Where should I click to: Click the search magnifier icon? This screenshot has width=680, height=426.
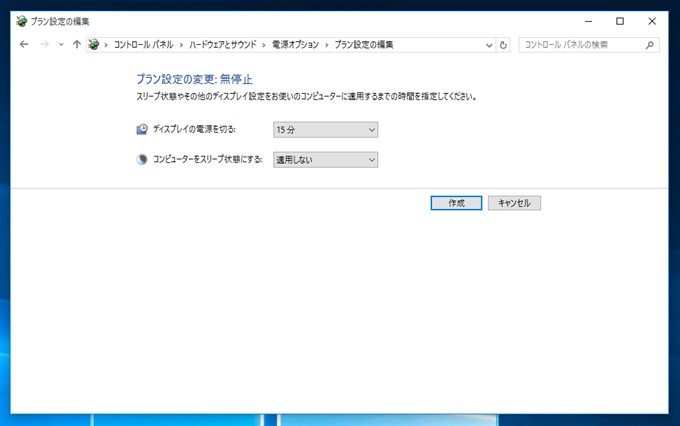pyautogui.click(x=650, y=45)
